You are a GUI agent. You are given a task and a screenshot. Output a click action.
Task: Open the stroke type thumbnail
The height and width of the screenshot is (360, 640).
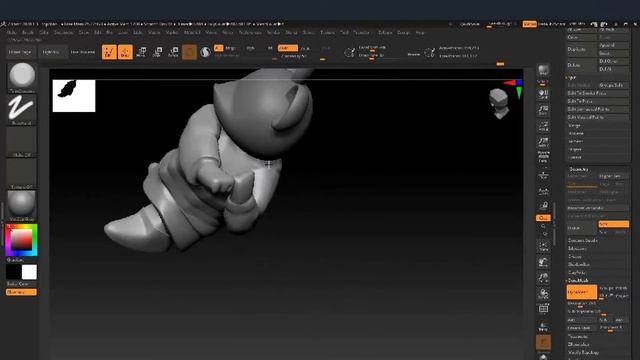(22, 109)
